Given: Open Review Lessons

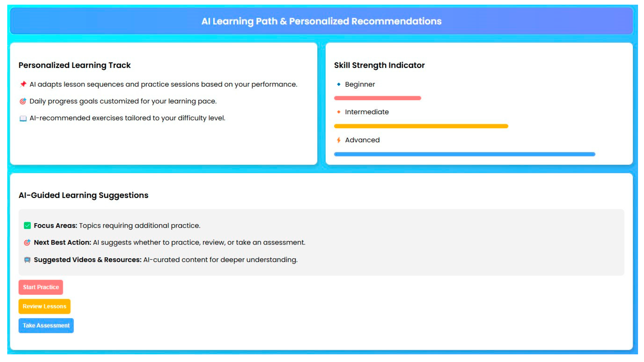Looking at the screenshot, I should tap(45, 306).
